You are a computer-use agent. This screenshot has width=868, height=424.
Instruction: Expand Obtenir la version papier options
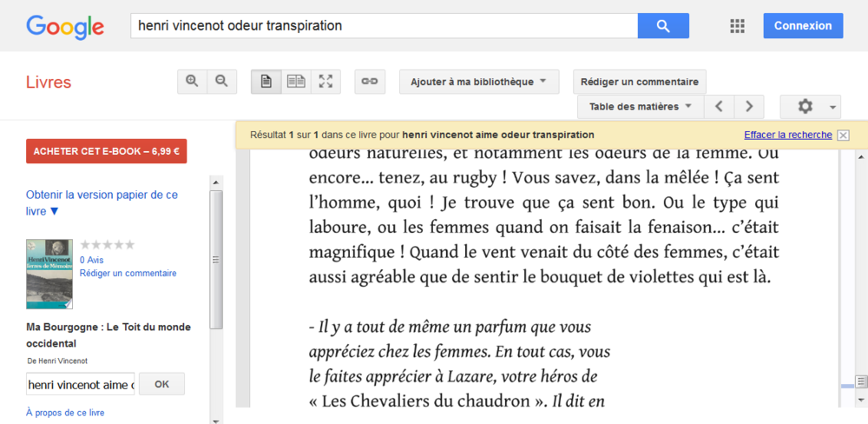pyautogui.click(x=102, y=202)
